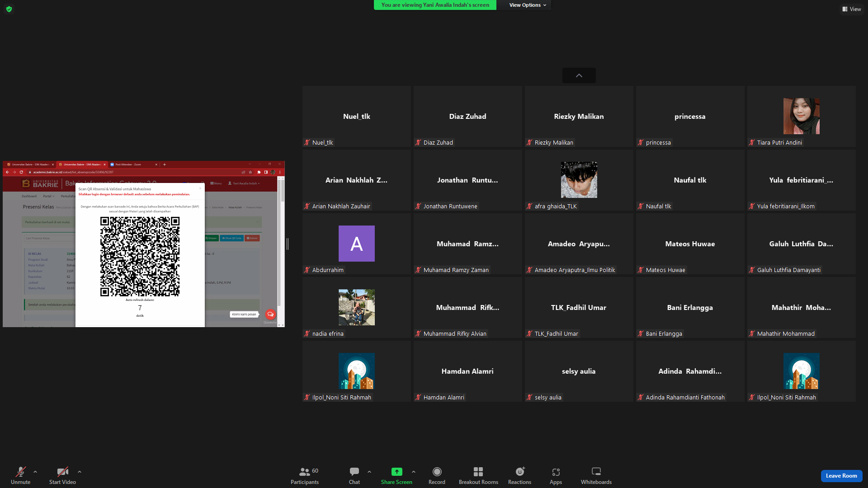Click the QR code in the shared screen
The height and width of the screenshot is (488, 868).
(x=140, y=256)
